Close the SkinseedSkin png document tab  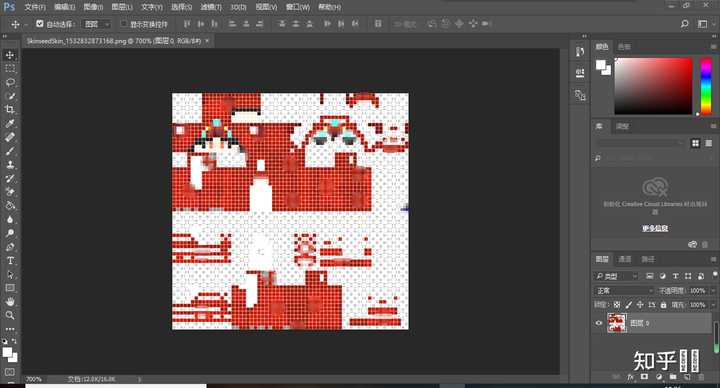(207, 41)
